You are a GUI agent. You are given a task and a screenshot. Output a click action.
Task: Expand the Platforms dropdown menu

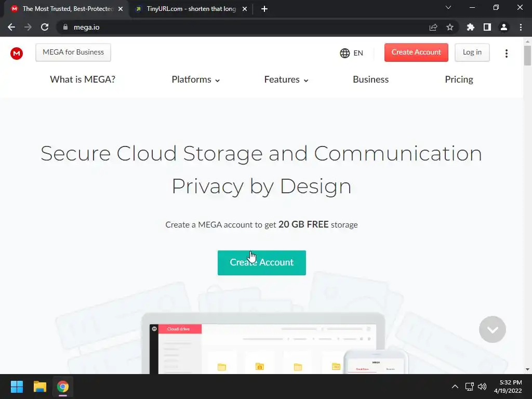click(x=196, y=79)
